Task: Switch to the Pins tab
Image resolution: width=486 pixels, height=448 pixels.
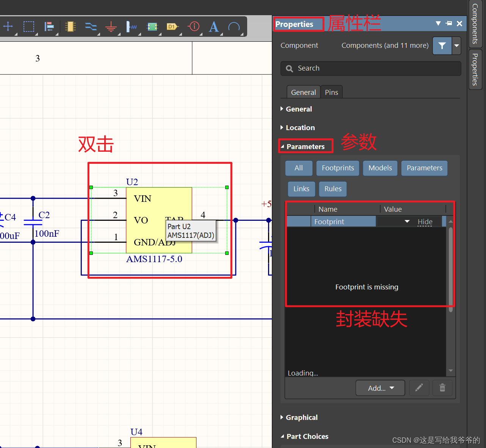Action: click(331, 92)
